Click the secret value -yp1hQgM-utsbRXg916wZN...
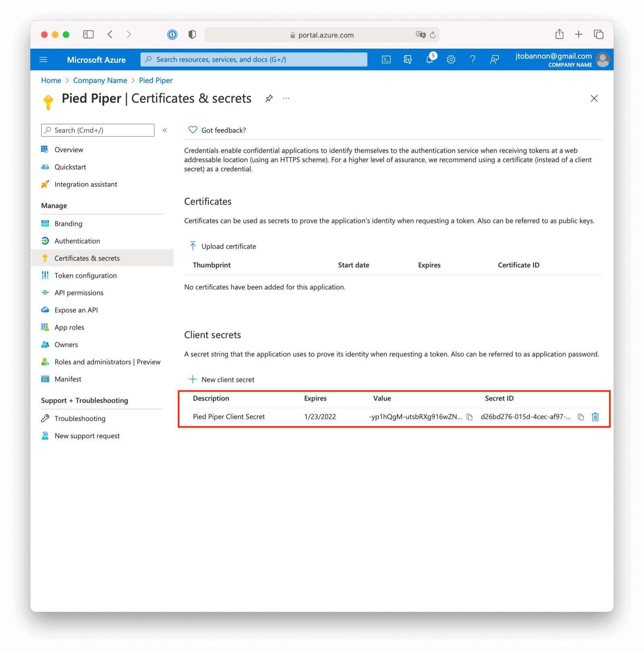644x652 pixels. [415, 417]
